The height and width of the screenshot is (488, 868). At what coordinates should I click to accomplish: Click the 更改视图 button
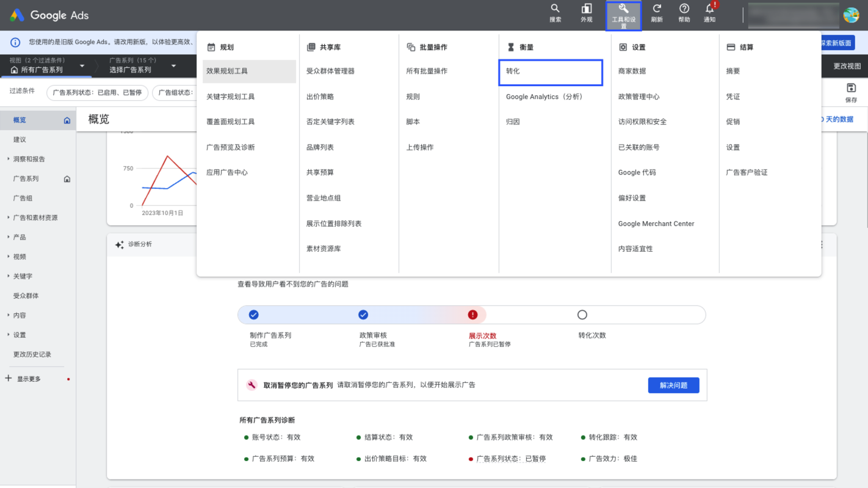847,67
